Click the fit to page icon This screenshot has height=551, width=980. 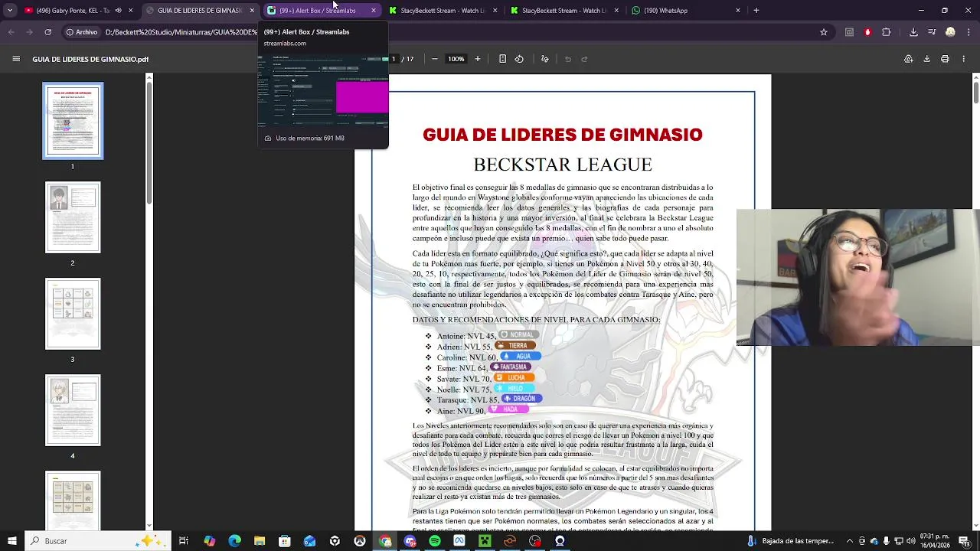(x=502, y=59)
